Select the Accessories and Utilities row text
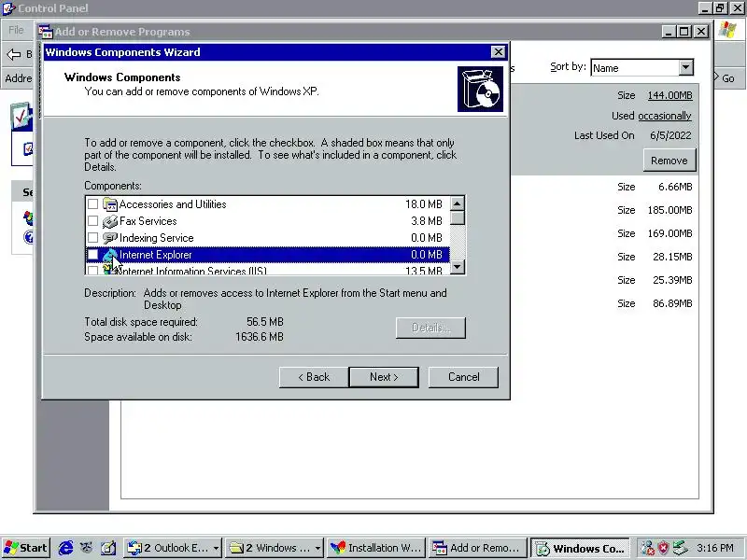 [x=173, y=204]
